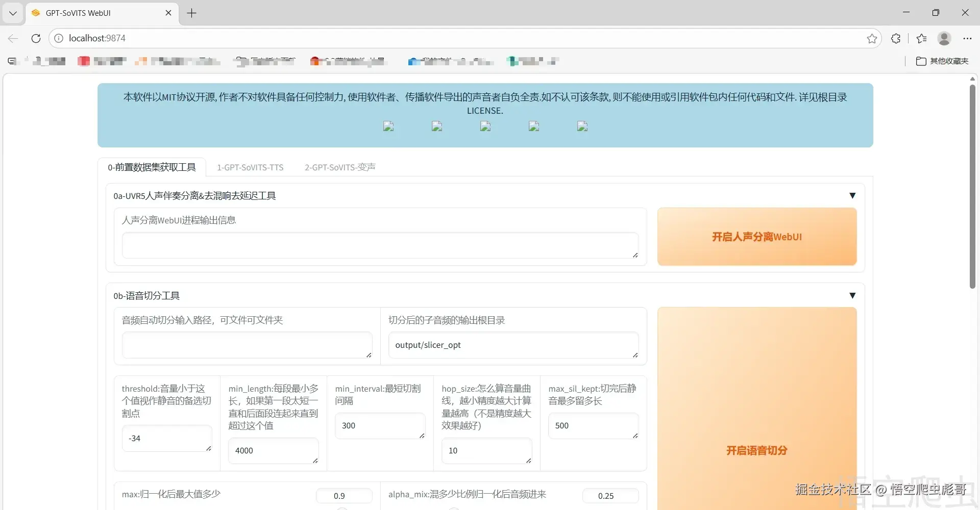Image resolution: width=980 pixels, height=510 pixels.
Task: Click the max normalization value box 0.9
Action: (x=344, y=496)
